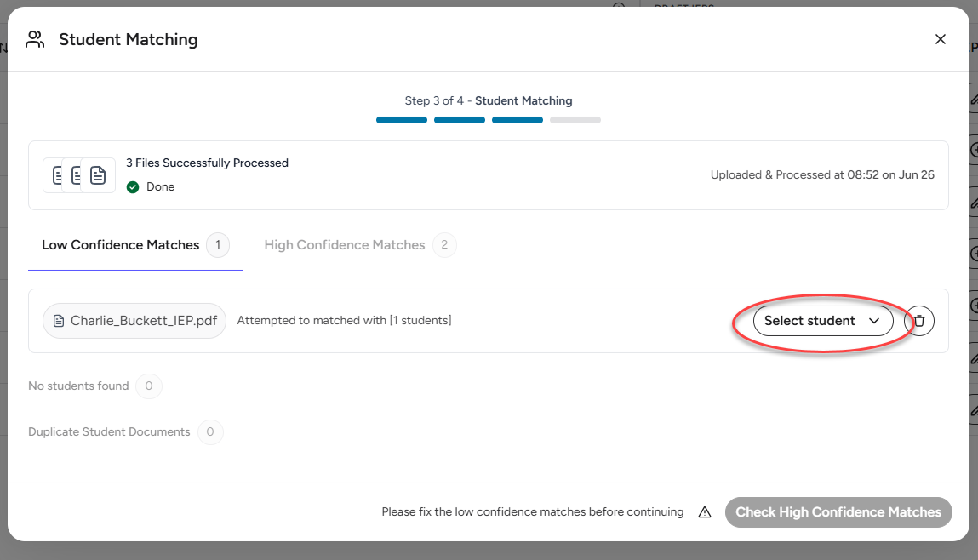Delete the Charlie_Buckett_IEP.pdf entry with trash icon
This screenshot has width=978, height=560.
(x=918, y=321)
